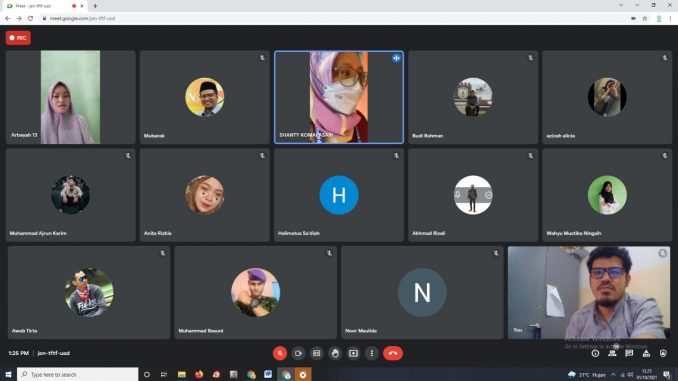Open host controls shield icon
The height and width of the screenshot is (381, 678).
click(663, 353)
